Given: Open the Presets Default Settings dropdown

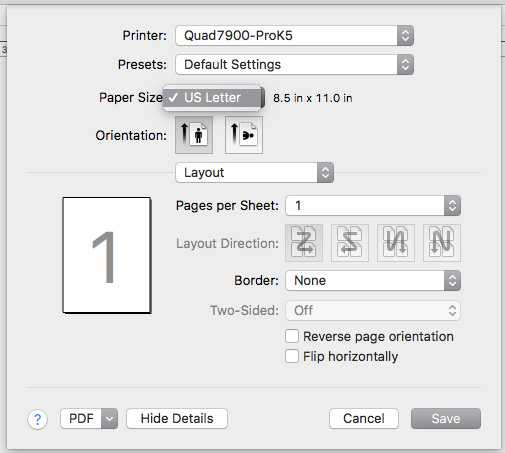Looking at the screenshot, I should [294, 64].
